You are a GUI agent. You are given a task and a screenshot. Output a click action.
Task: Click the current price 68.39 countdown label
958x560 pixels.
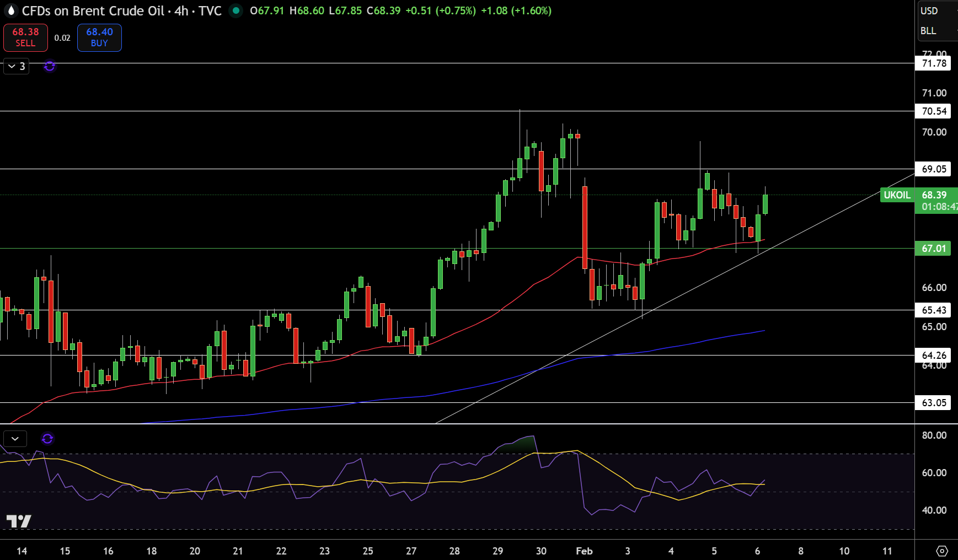pos(936,201)
